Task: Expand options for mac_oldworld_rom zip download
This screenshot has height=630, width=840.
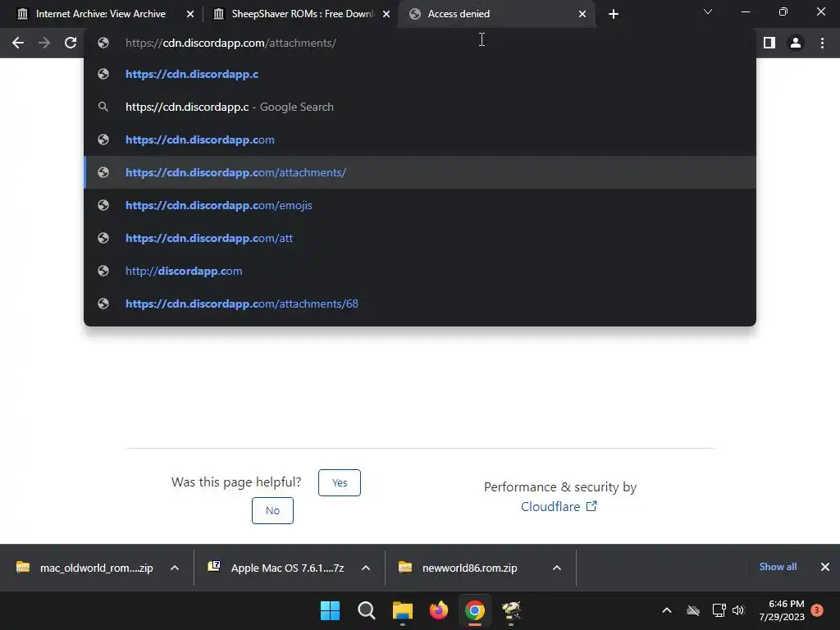Action: coord(175,568)
